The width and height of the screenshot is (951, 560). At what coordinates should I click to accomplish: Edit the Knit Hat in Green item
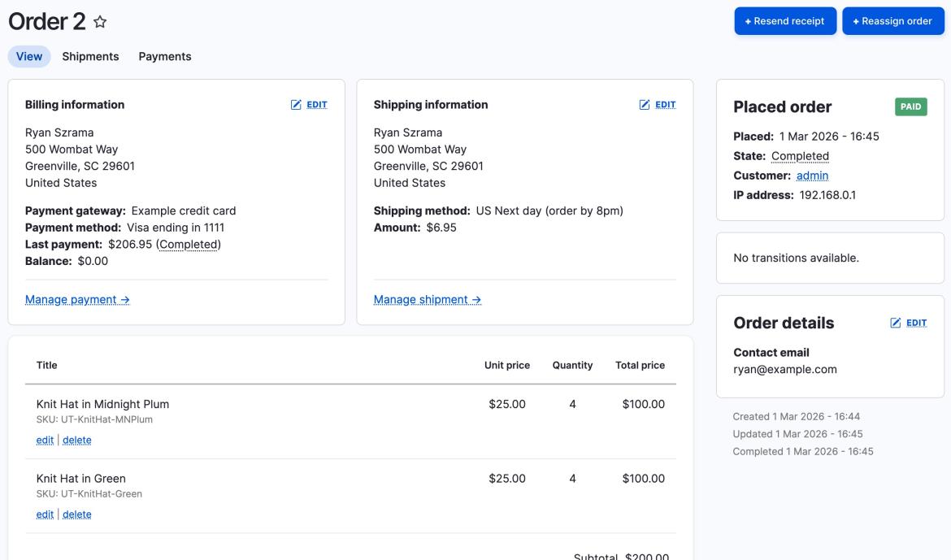point(45,514)
